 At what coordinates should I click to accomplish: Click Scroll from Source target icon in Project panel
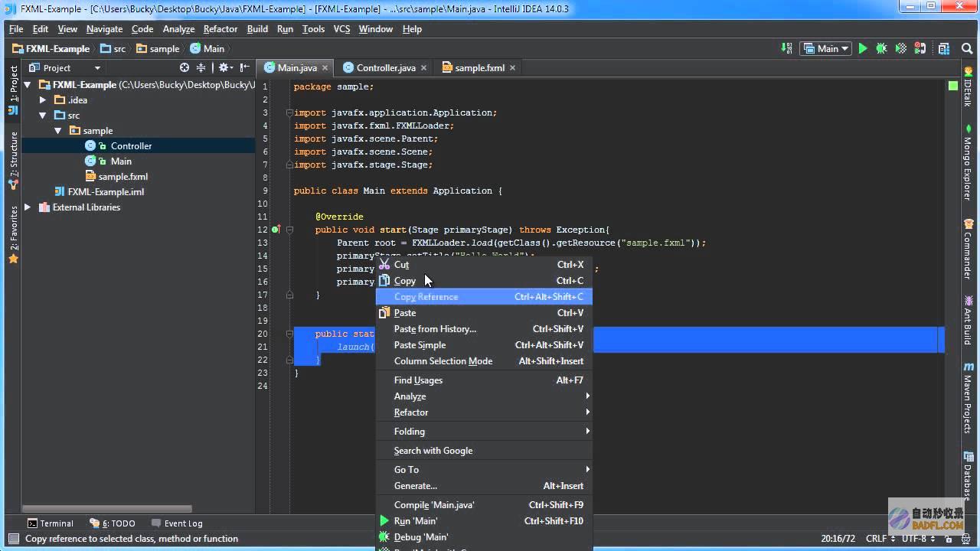[x=184, y=67]
